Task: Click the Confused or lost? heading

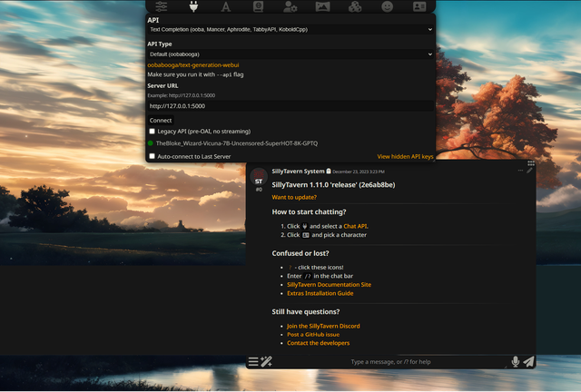Action: tap(300, 253)
